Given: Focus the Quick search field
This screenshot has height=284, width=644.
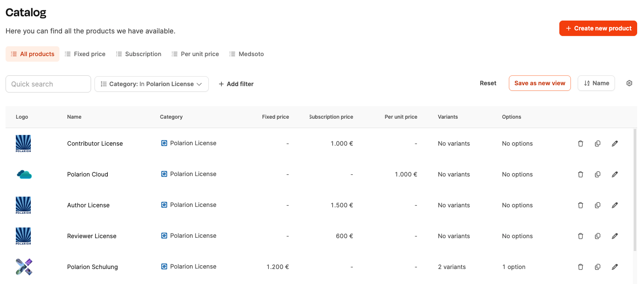Looking at the screenshot, I should tap(48, 84).
